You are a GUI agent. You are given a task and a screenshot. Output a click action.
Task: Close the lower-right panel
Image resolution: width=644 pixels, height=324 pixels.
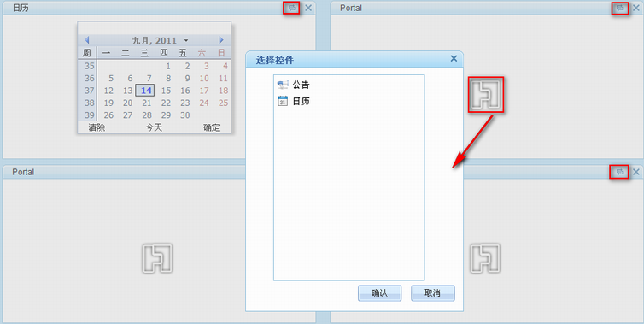point(635,172)
